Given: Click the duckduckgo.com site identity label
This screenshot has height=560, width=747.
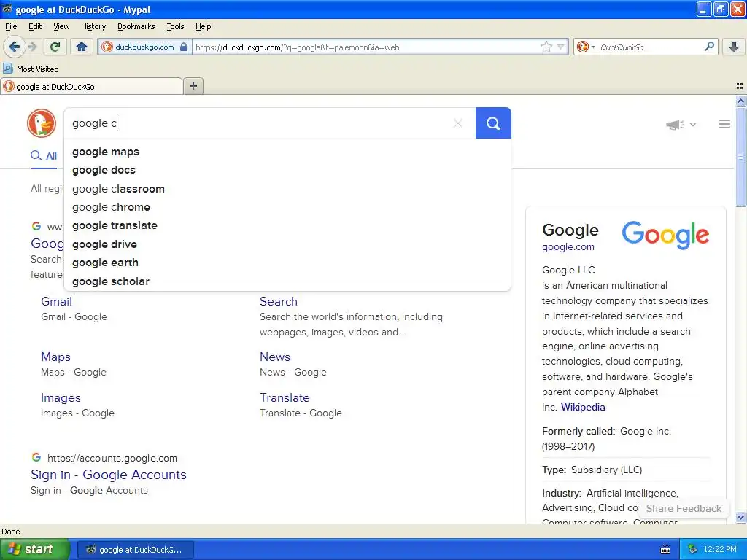Looking at the screenshot, I should pos(144,47).
